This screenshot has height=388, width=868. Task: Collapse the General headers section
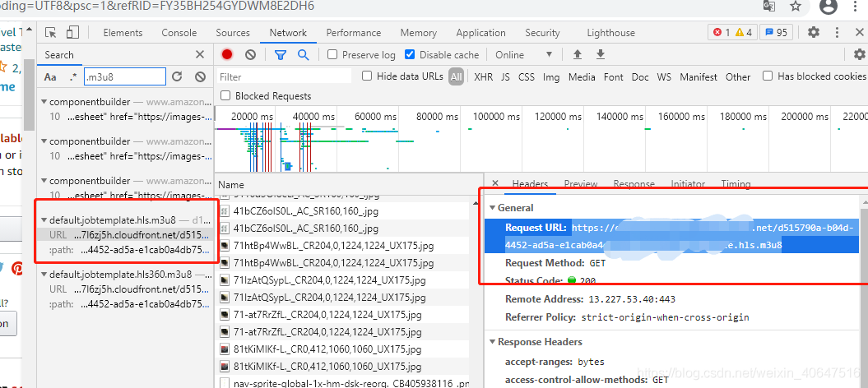click(x=494, y=208)
